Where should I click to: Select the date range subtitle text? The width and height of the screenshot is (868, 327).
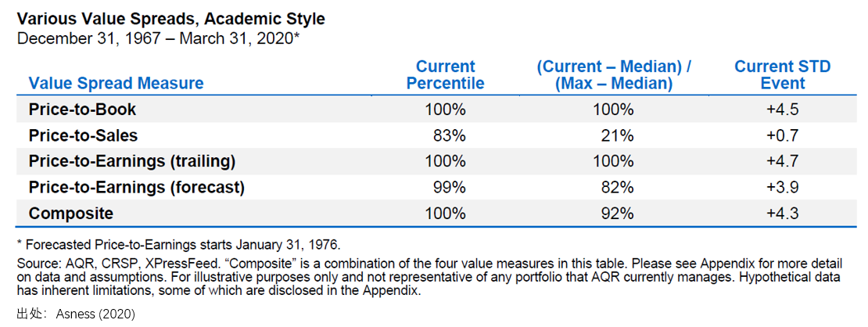tap(158, 39)
